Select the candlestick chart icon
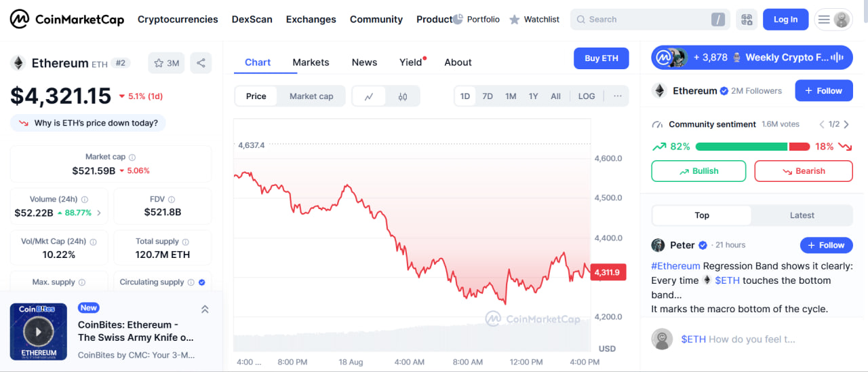 click(403, 96)
